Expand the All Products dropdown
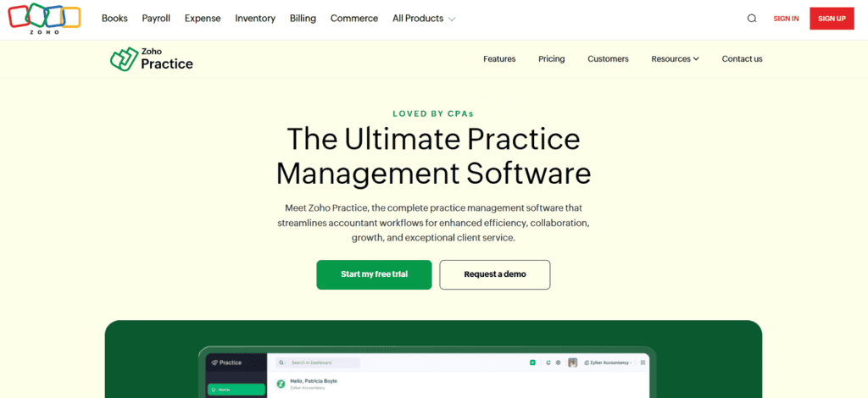 pos(424,19)
